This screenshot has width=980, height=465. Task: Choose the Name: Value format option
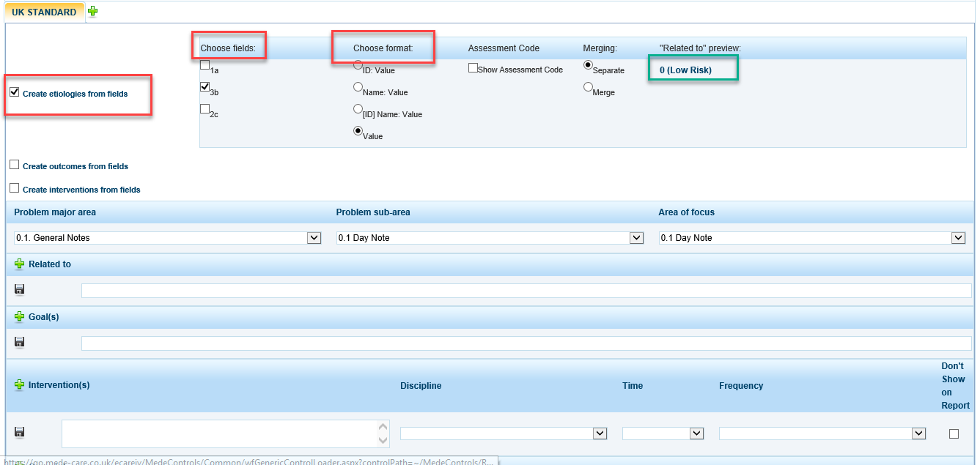pyautogui.click(x=358, y=87)
